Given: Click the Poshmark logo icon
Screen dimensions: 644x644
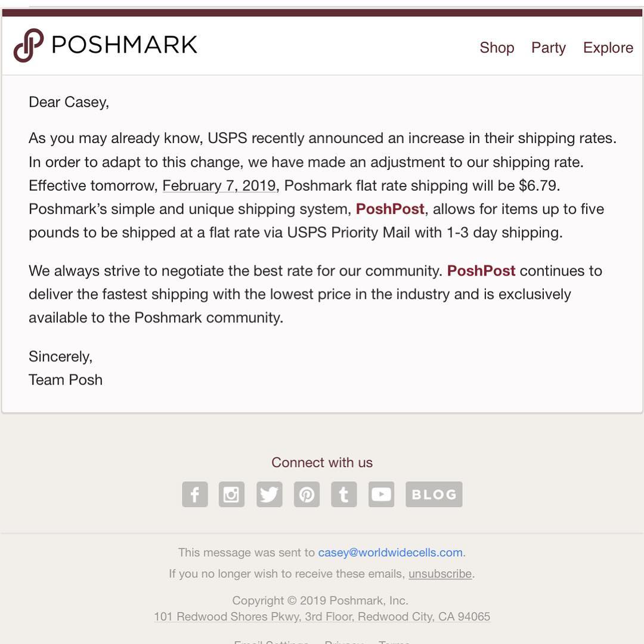Looking at the screenshot, I should tap(29, 45).
